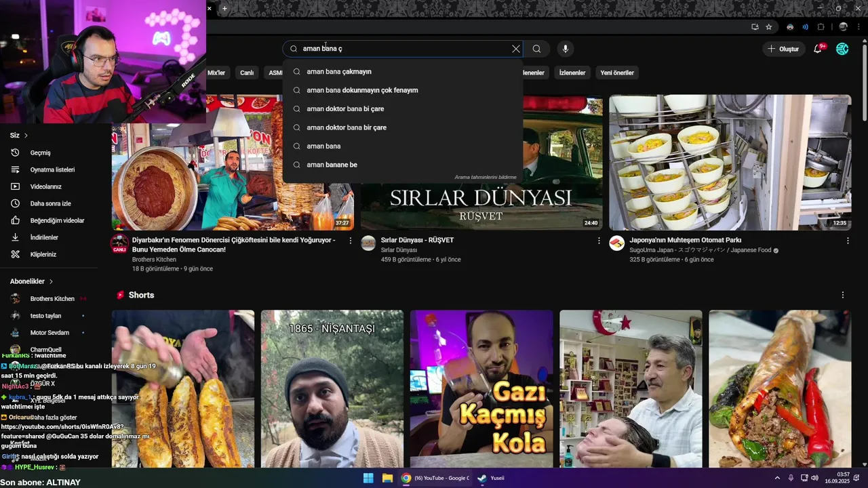The height and width of the screenshot is (488, 868).
Task: Open File Explorer from taskbar
Action: (387, 478)
